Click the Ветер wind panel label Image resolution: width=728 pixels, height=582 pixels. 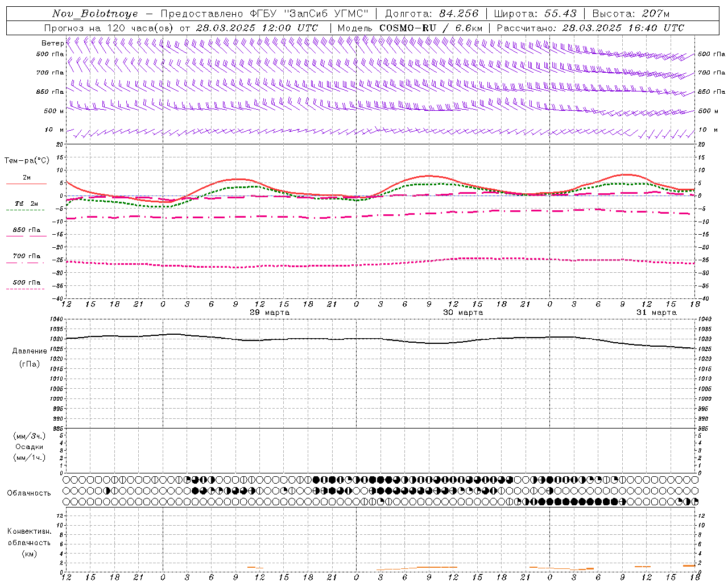[x=52, y=43]
